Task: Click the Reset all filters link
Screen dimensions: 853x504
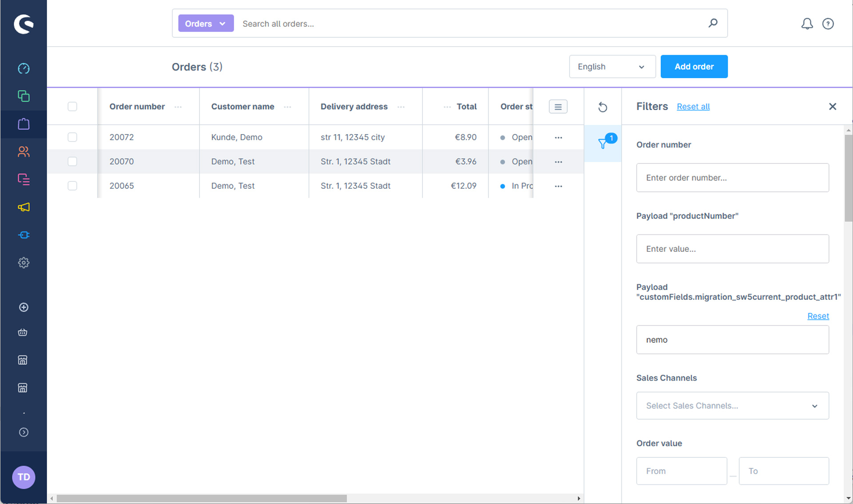Action: pos(693,107)
